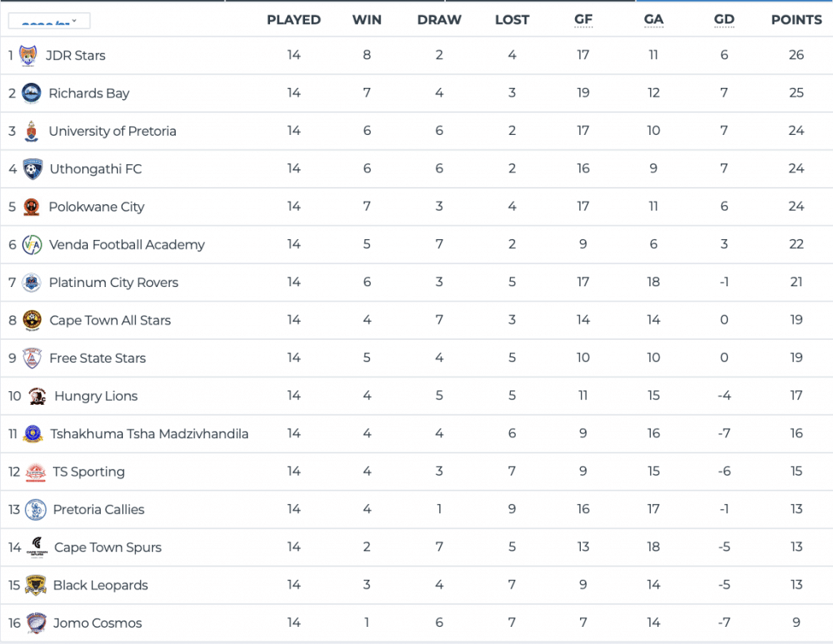Open the TS Sporting team page

click(89, 472)
